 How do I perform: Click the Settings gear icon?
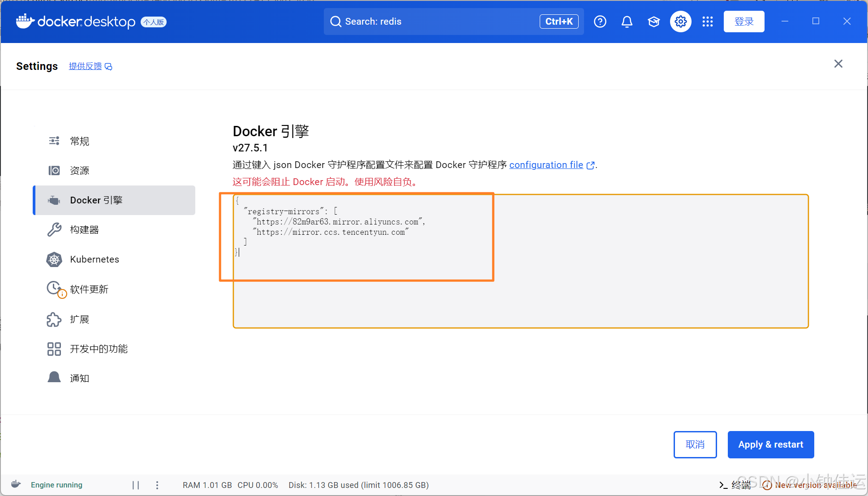pyautogui.click(x=681, y=22)
